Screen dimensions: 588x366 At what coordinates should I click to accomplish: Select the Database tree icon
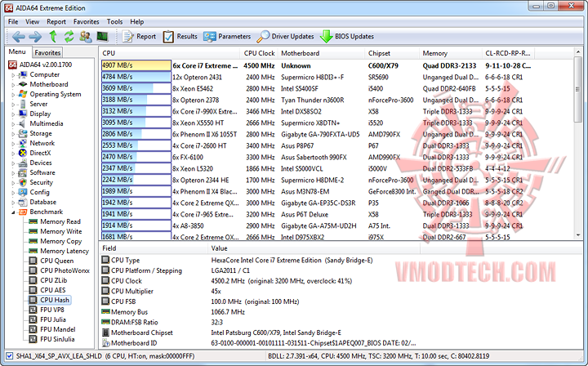click(23, 202)
